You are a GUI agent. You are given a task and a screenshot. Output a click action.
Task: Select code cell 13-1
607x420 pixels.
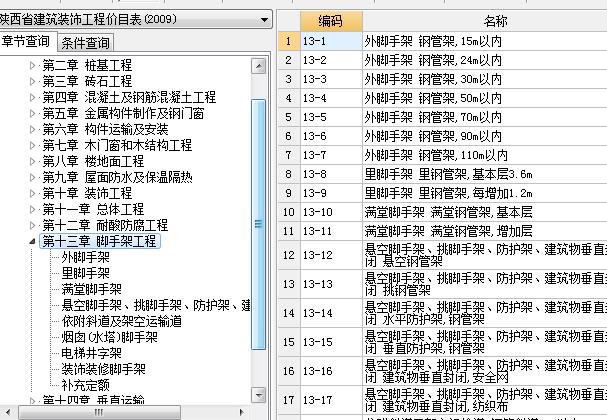click(x=331, y=41)
